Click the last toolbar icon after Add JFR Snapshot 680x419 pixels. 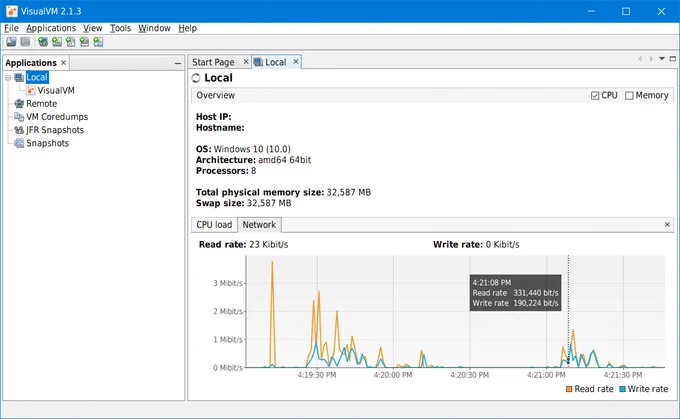(98, 42)
